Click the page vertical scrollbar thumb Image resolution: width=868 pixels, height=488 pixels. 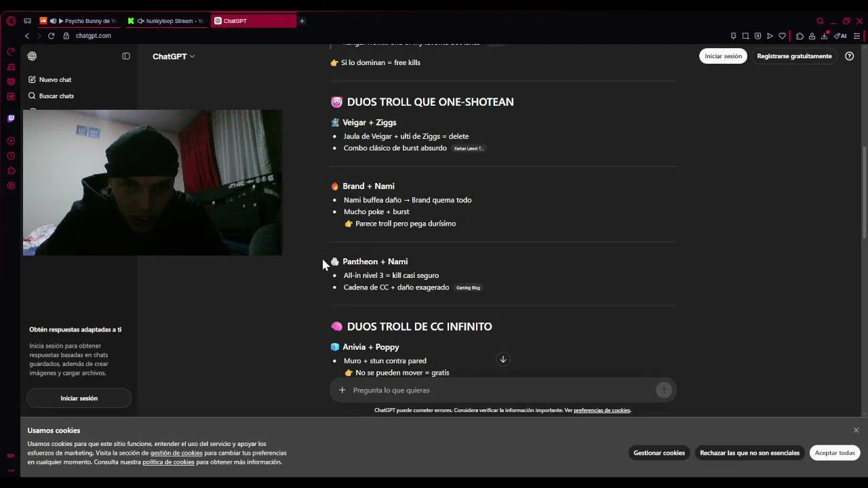[x=864, y=191]
